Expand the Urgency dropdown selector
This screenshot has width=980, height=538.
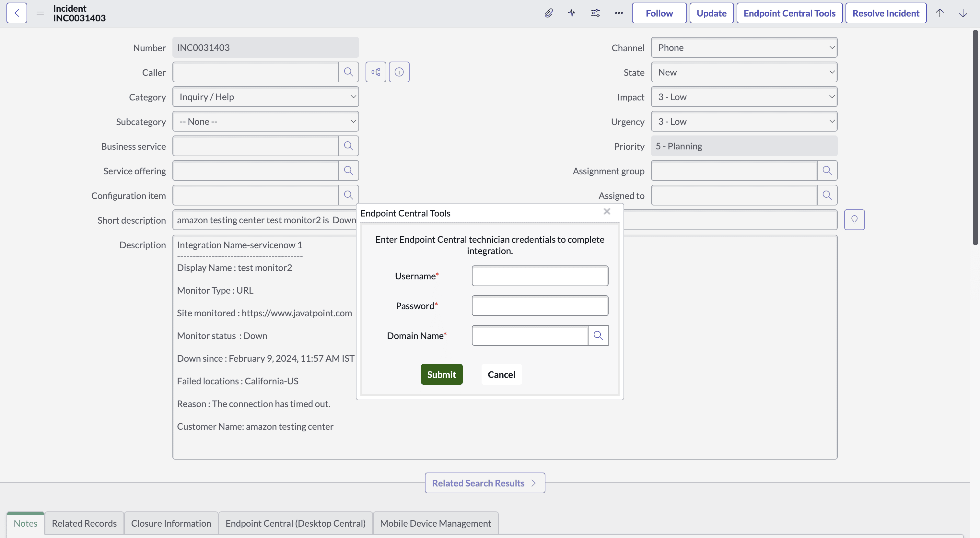[x=743, y=121]
